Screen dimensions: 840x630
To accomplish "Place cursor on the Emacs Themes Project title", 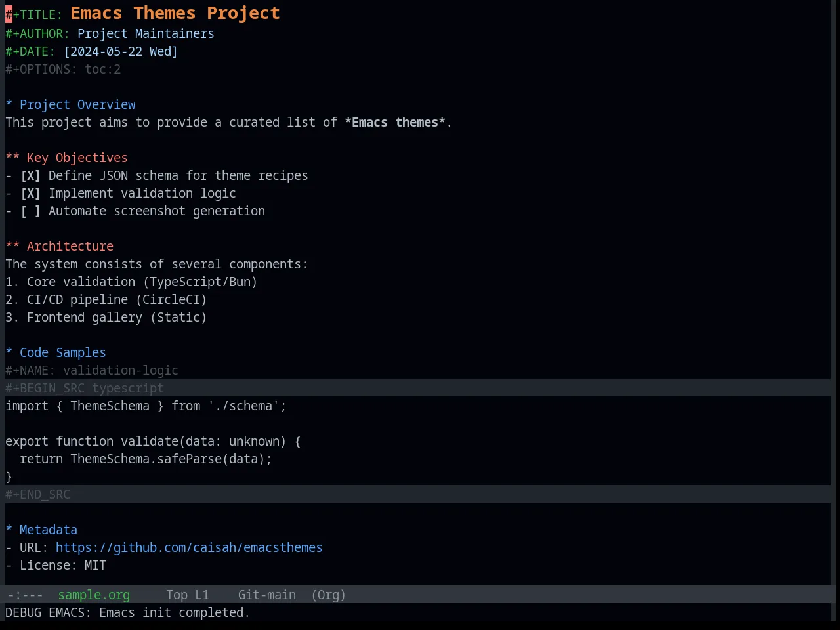I will click(175, 13).
